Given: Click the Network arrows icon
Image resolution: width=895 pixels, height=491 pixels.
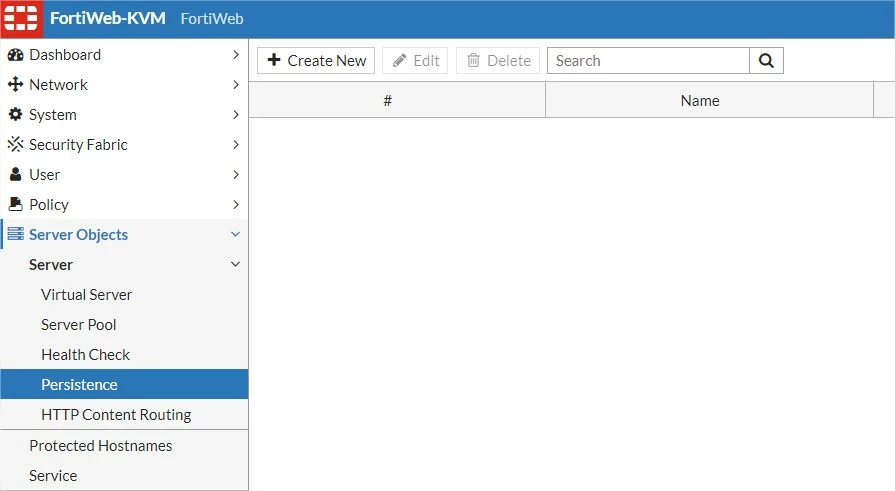Looking at the screenshot, I should coord(15,84).
